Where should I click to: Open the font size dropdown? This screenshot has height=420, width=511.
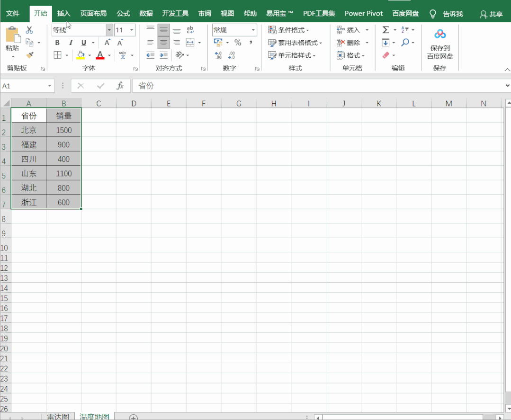tap(132, 30)
